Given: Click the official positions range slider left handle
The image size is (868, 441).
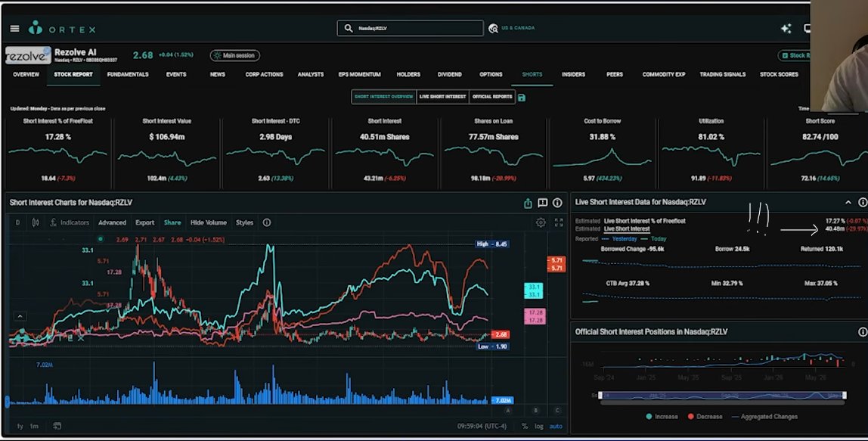Looking at the screenshot, I should (600, 396).
